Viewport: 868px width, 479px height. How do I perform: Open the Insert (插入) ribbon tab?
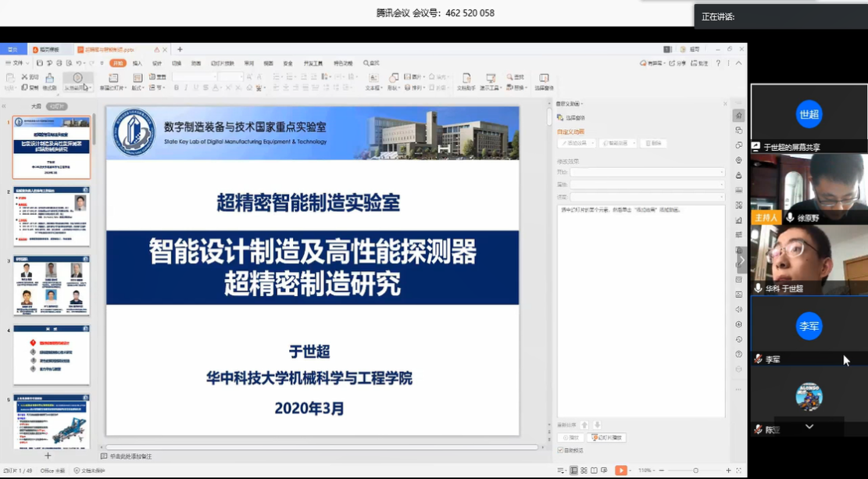[x=138, y=63]
